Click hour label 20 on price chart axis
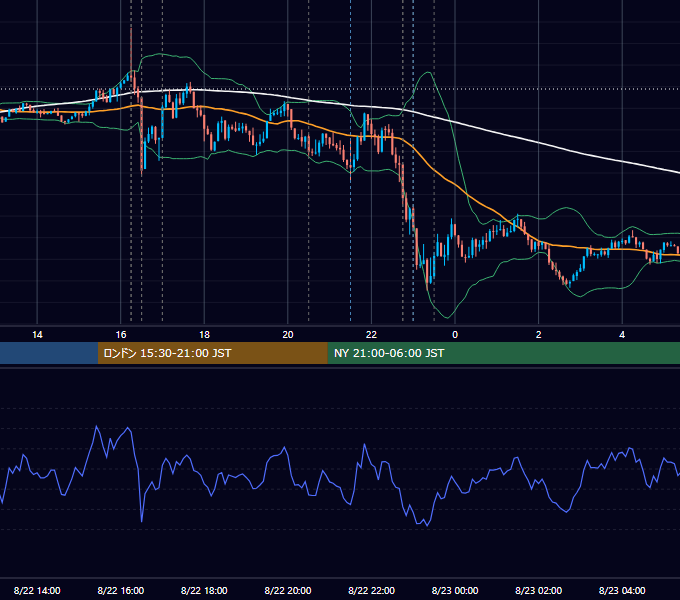Viewport: 680px width, 600px height. (288, 335)
